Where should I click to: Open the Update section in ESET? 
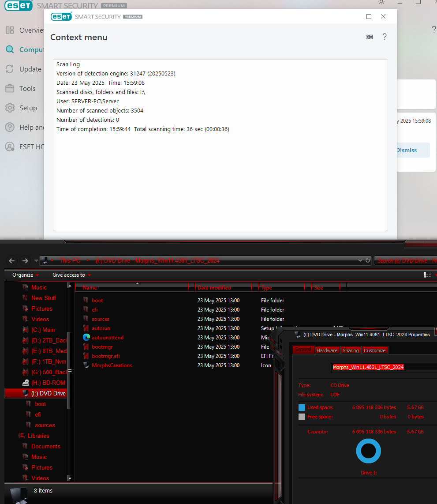point(23,69)
